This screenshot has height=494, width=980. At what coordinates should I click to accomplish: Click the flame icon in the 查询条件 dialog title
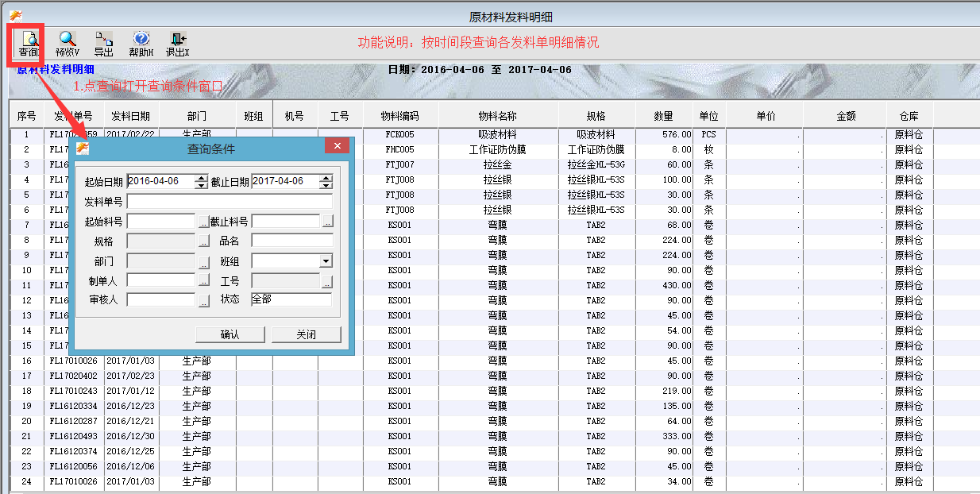tap(83, 148)
